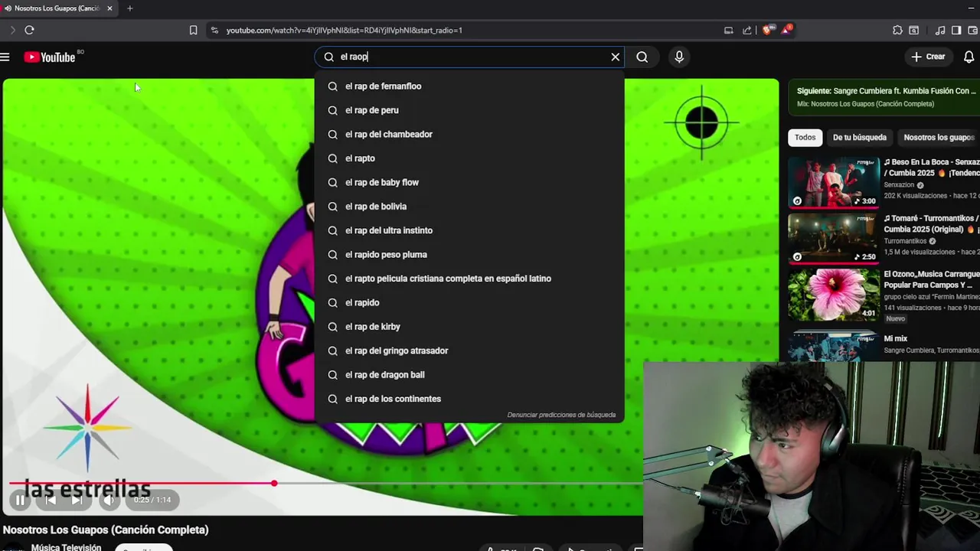This screenshot has width=980, height=551.
Task: Start voice search with the microphone
Action: 679,57
